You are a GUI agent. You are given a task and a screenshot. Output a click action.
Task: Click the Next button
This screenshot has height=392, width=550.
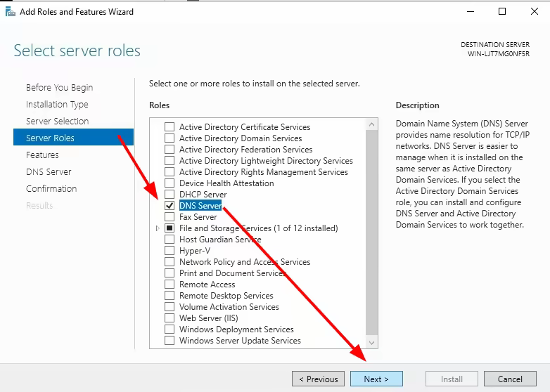(376, 379)
